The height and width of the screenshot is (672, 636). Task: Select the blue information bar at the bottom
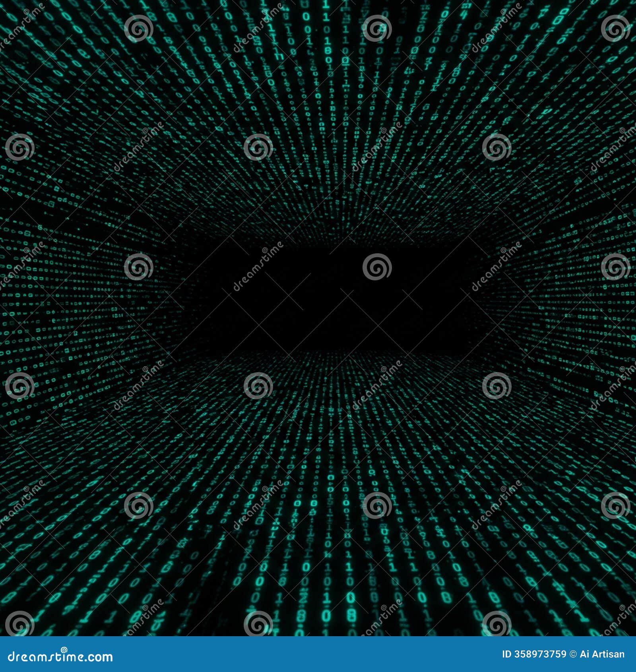point(318,654)
